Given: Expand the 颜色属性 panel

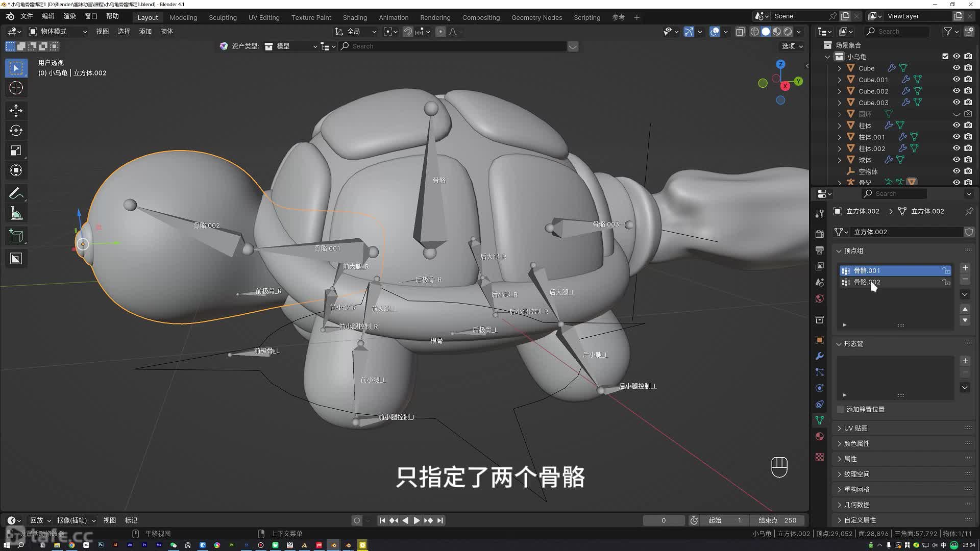Looking at the screenshot, I should coord(839,444).
